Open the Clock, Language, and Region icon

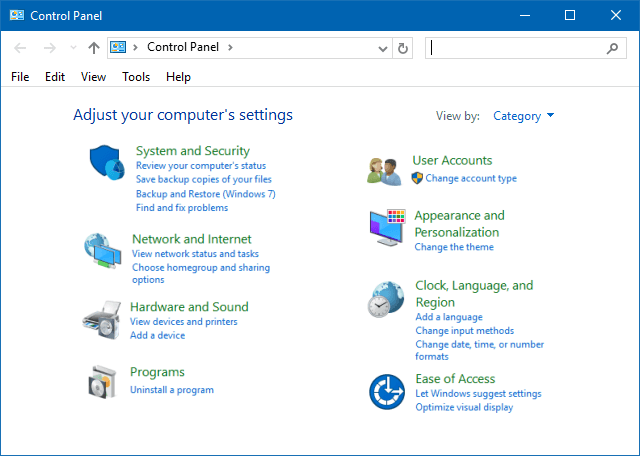coord(386,299)
